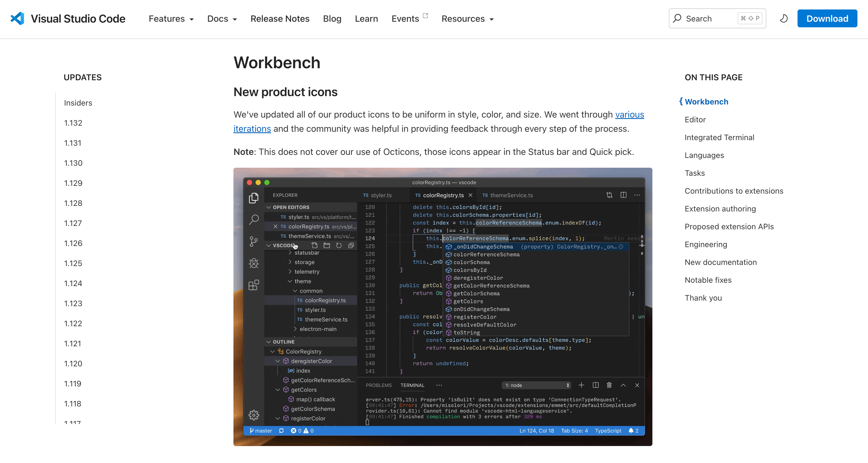Open the '1: node' terminal dropdown
Viewport: 868px width, 463px height.
pos(537,385)
